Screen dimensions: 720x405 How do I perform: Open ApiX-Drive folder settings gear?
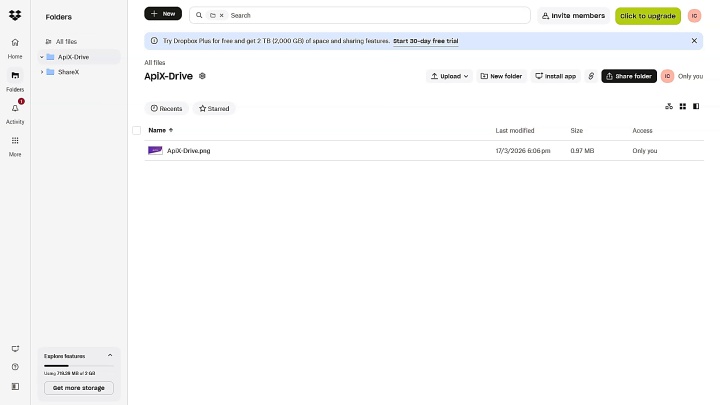[202, 76]
